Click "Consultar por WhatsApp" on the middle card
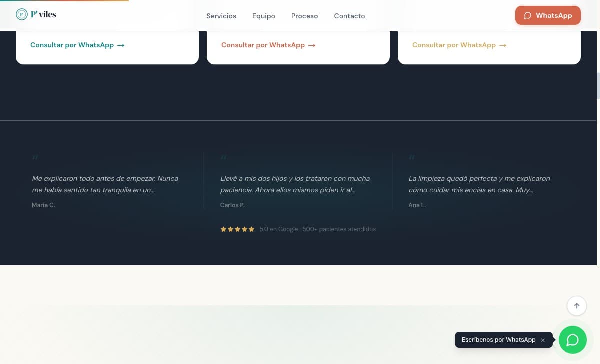Image resolution: width=600 pixels, height=364 pixels. (x=263, y=45)
